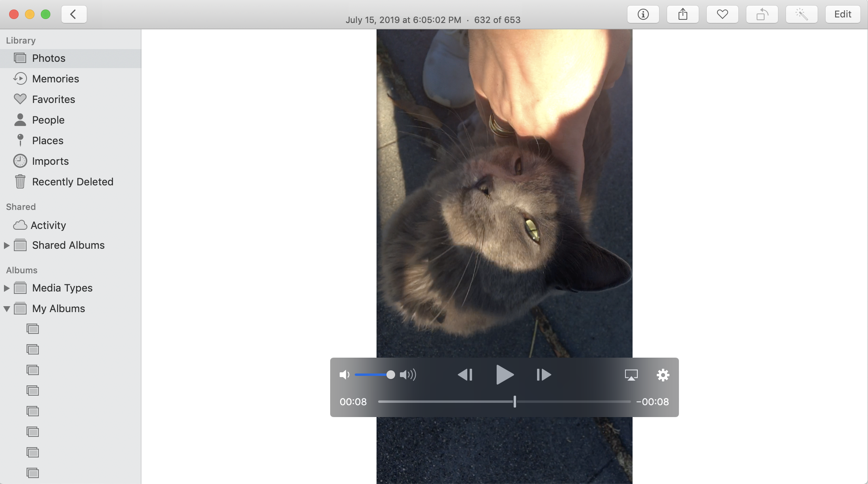Step forward one frame

pyautogui.click(x=543, y=375)
